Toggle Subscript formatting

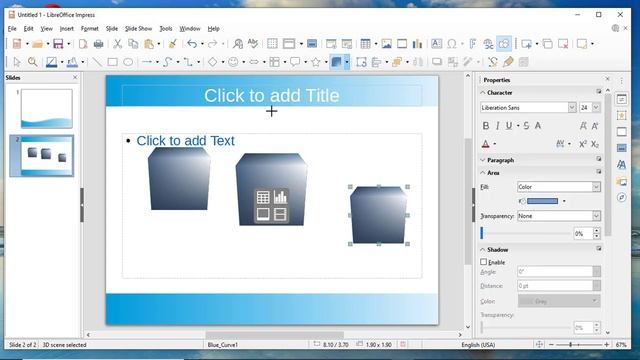(x=595, y=144)
